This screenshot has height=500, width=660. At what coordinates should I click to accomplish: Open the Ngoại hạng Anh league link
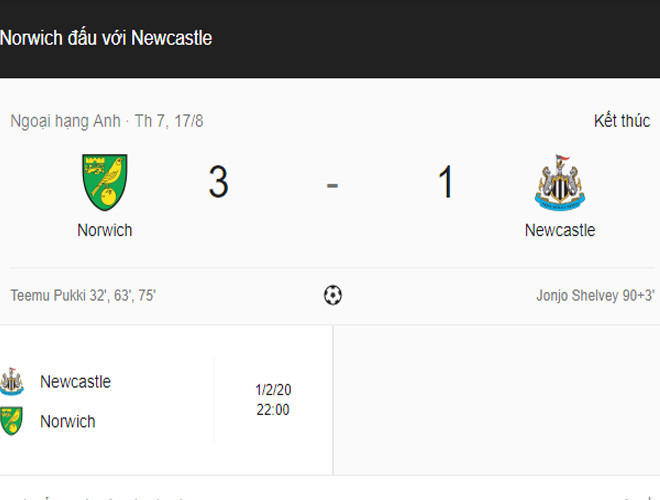coord(65,121)
